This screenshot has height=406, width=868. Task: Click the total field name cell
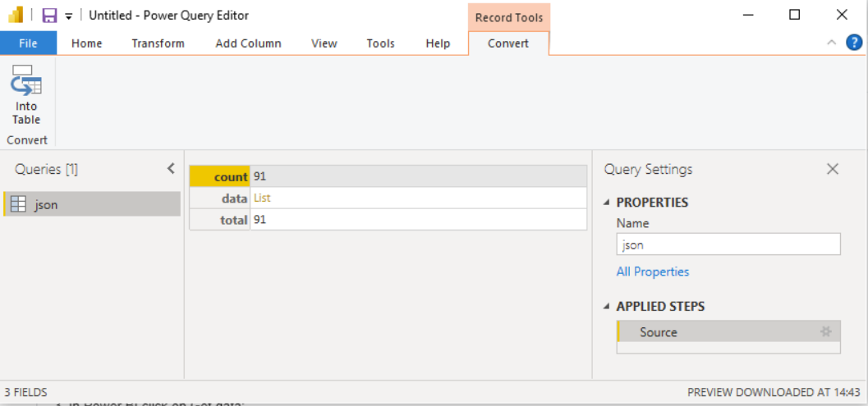coord(220,220)
